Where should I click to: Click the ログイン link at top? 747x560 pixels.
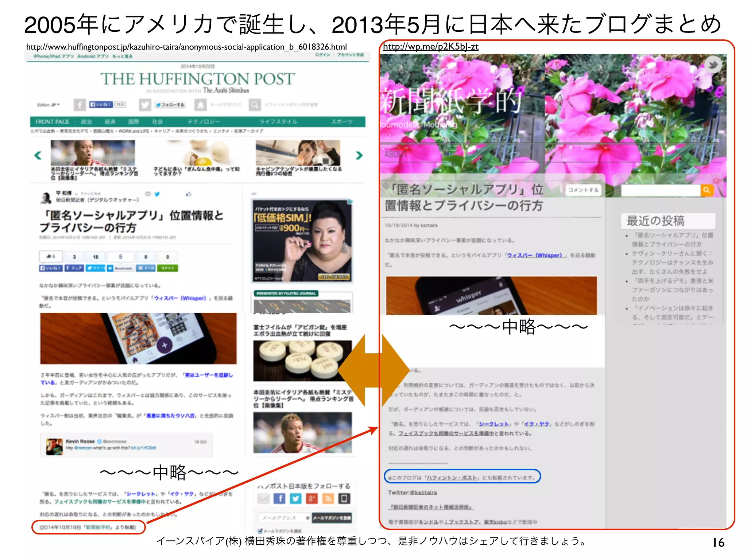[x=322, y=55]
